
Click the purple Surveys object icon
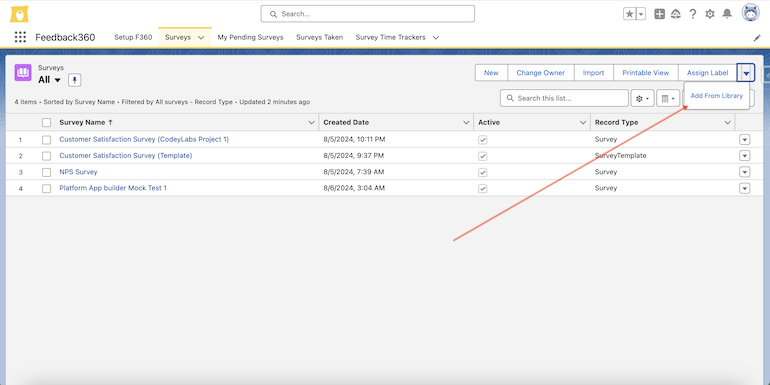23,73
